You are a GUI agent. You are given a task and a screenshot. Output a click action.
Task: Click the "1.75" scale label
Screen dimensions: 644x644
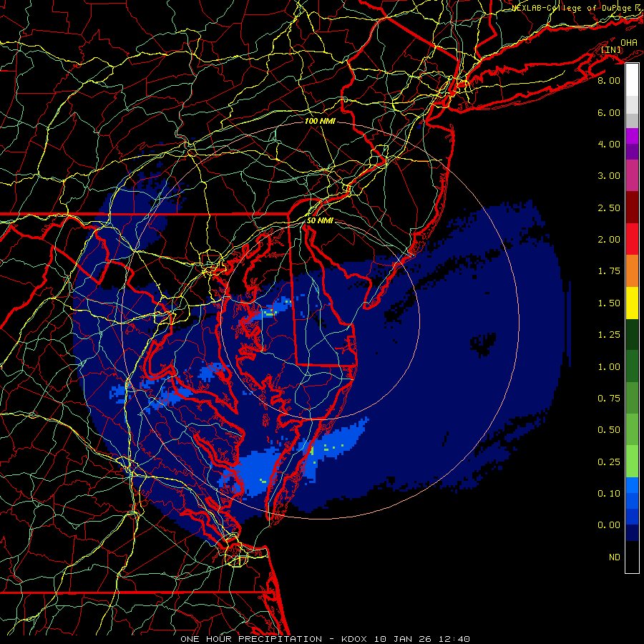pos(609,271)
